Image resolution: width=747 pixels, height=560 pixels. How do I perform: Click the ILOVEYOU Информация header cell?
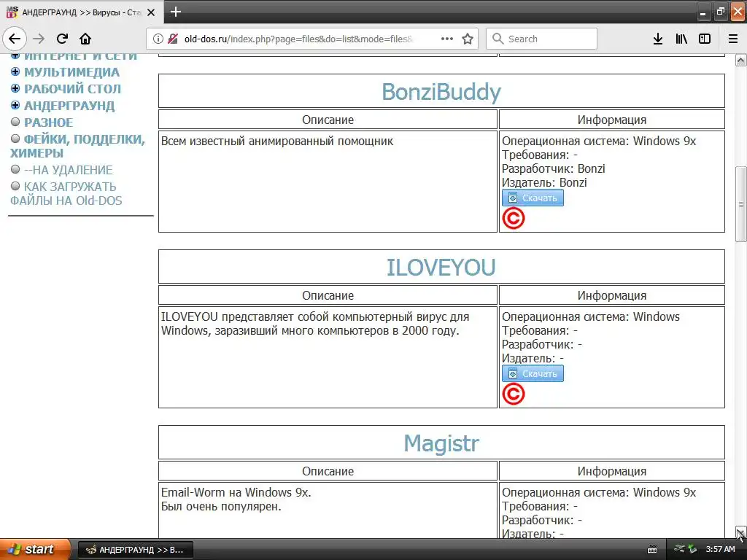click(x=612, y=295)
